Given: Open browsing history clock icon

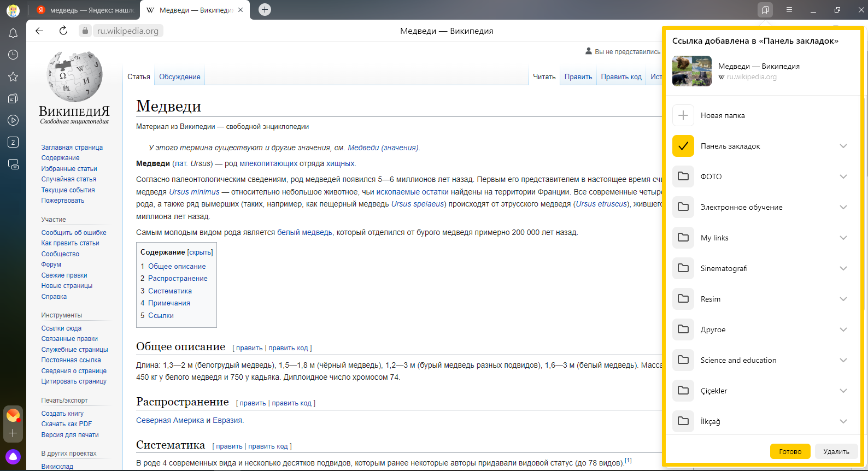Looking at the screenshot, I should click(x=13, y=55).
